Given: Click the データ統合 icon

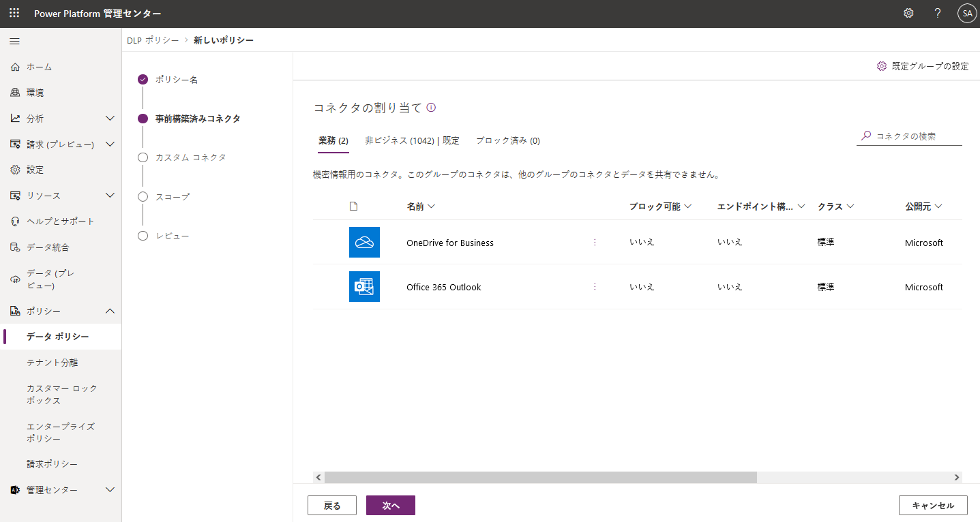Looking at the screenshot, I should point(15,247).
